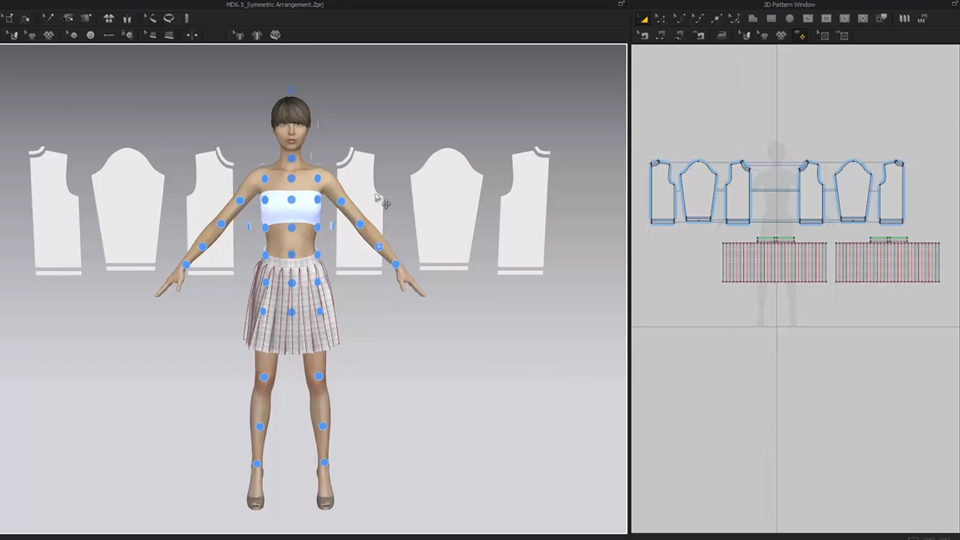Select Edit Curve Point tool in 2D toolbar
This screenshot has height=540, width=960.
pyautogui.click(x=697, y=19)
